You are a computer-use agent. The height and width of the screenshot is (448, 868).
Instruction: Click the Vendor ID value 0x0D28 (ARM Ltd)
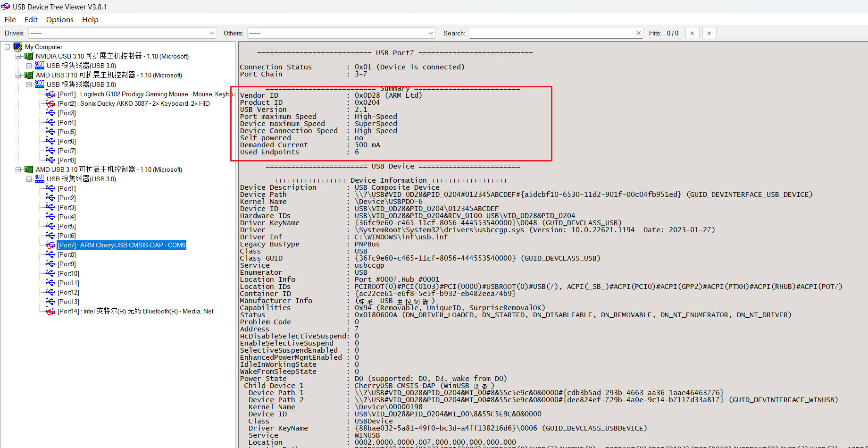388,95
